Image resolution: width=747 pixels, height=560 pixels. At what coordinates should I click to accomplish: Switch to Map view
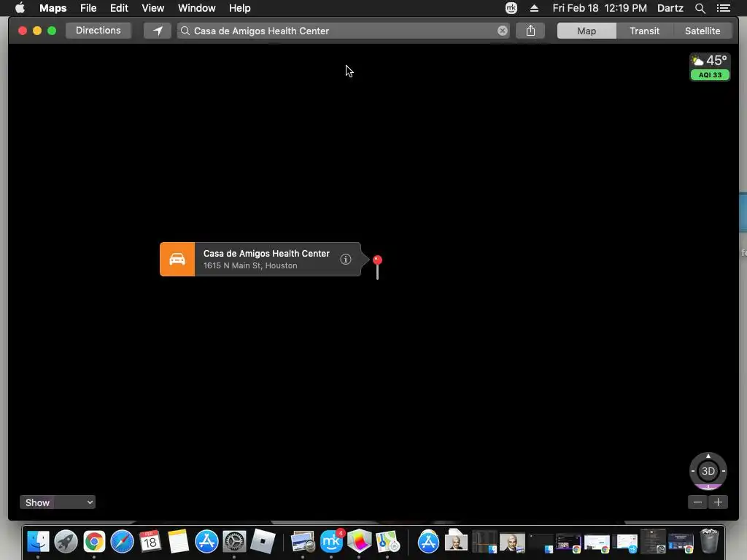(x=587, y=31)
